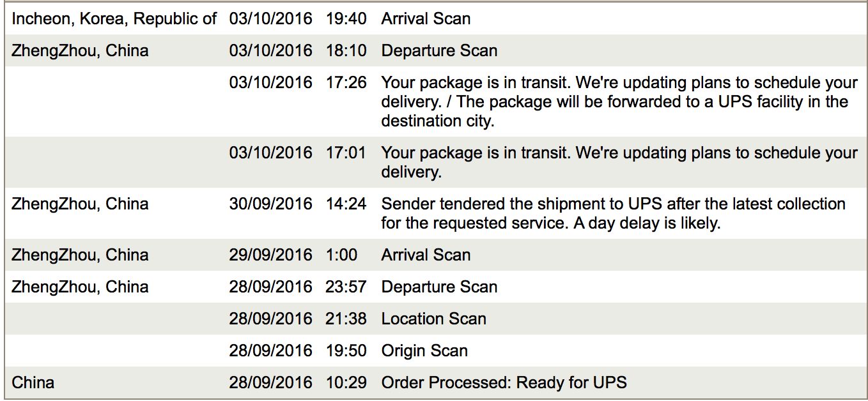This screenshot has height=401, width=868.
Task: Click 'Order Processed: Ready for UPS'
Action: 504,382
